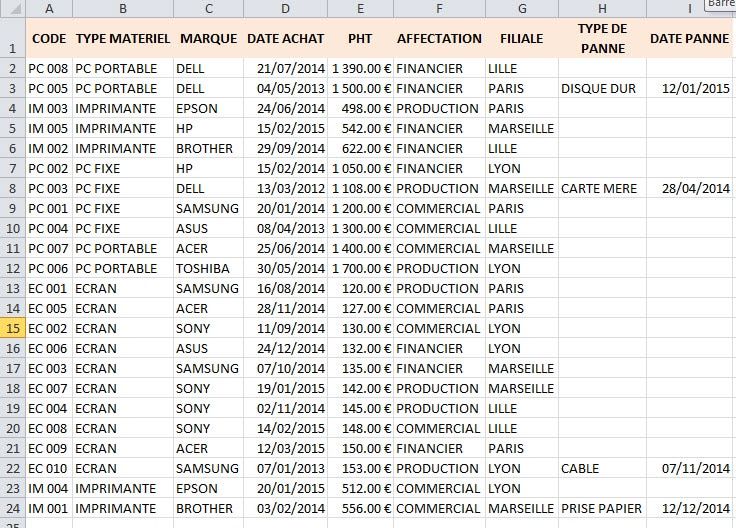736x528 pixels.
Task: Select the price cell 1 700.00 €
Action: 360,268
